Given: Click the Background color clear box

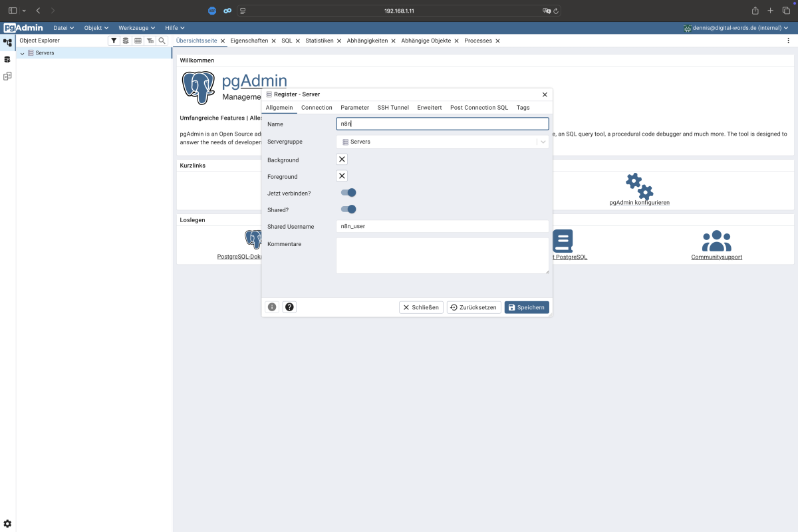Looking at the screenshot, I should pos(342,160).
